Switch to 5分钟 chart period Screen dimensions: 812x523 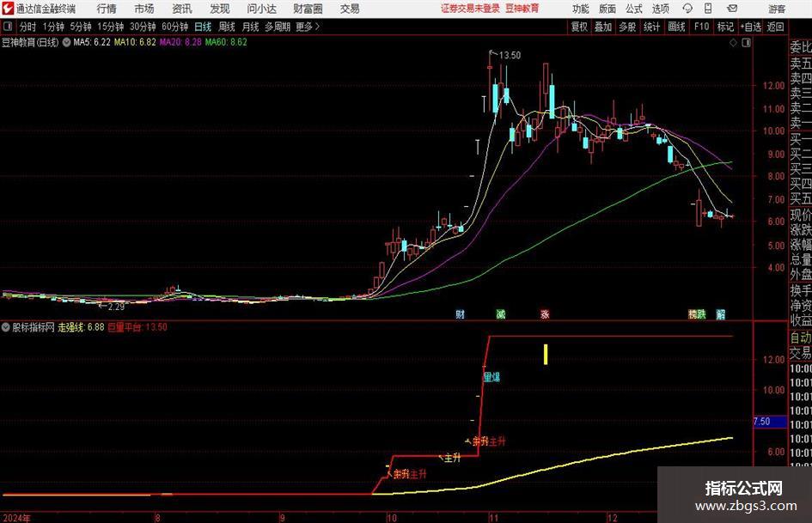click(x=81, y=27)
